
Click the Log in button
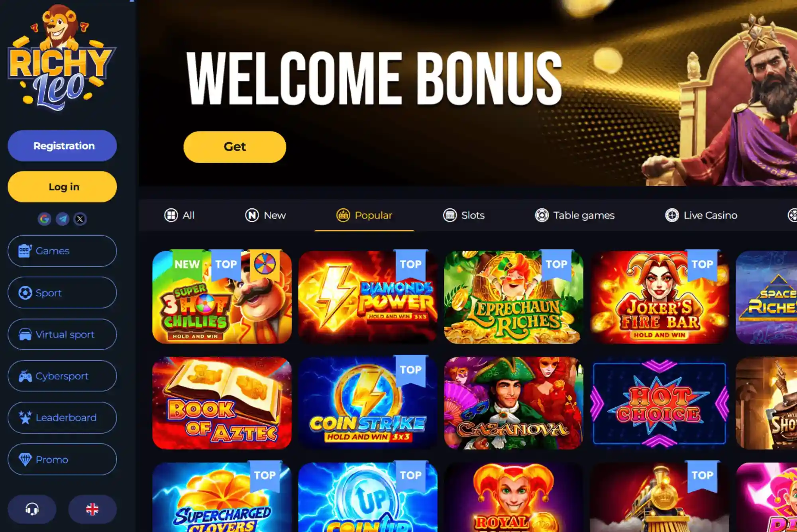click(x=62, y=187)
